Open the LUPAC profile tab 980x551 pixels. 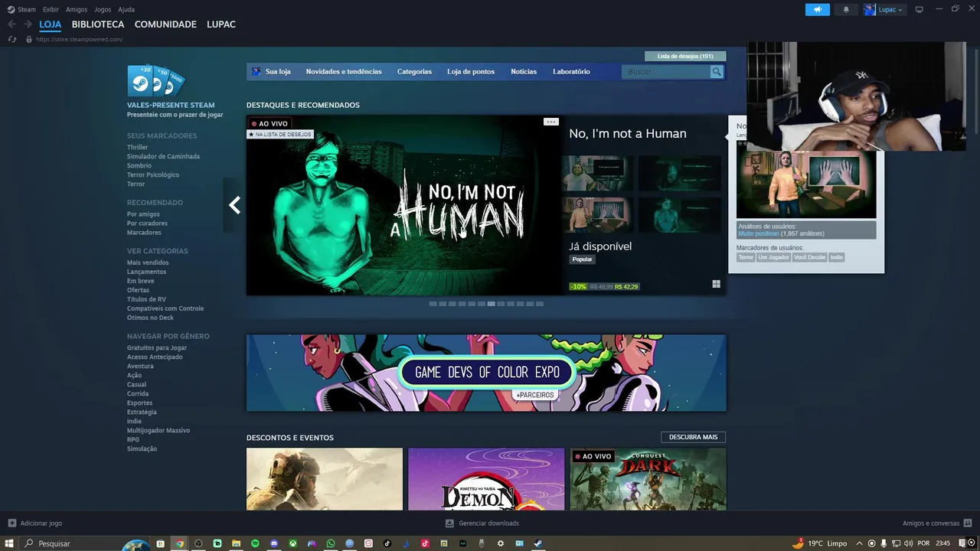tap(221, 24)
